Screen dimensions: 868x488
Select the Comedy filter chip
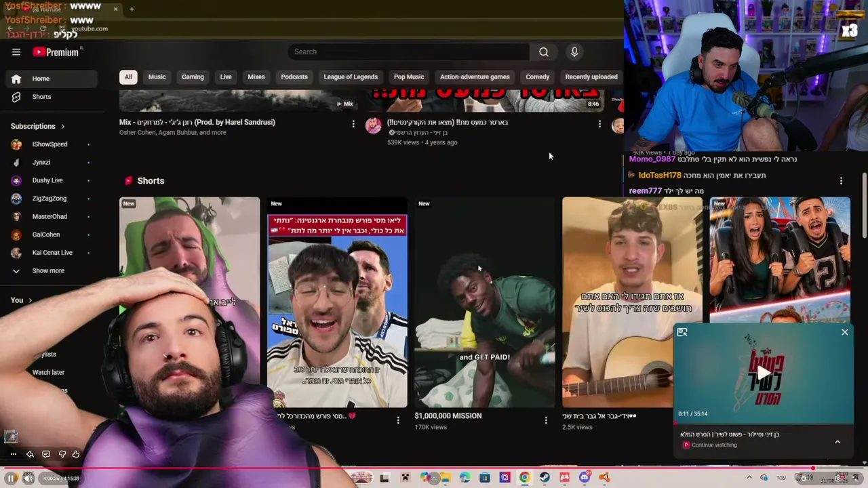pyautogui.click(x=538, y=77)
